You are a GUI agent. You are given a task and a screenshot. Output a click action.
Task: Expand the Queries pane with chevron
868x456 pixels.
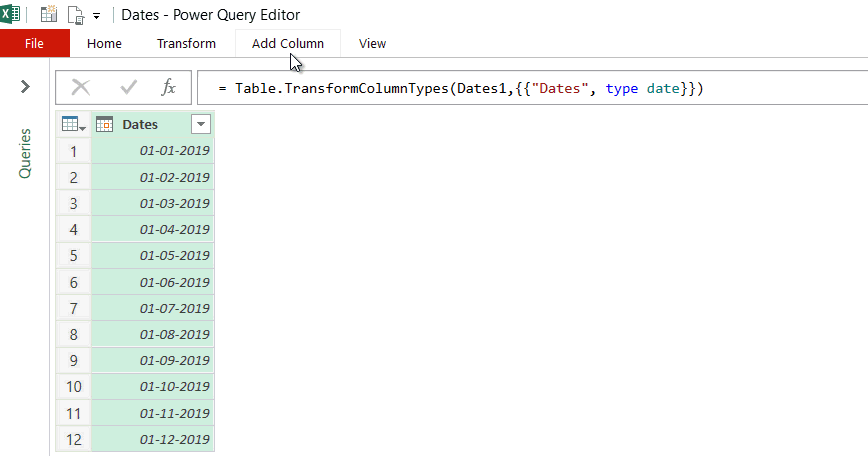pyautogui.click(x=25, y=87)
